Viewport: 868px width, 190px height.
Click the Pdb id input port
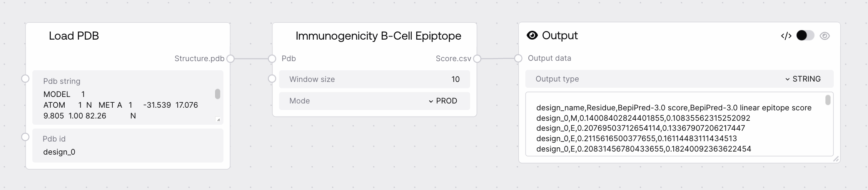(x=25, y=137)
